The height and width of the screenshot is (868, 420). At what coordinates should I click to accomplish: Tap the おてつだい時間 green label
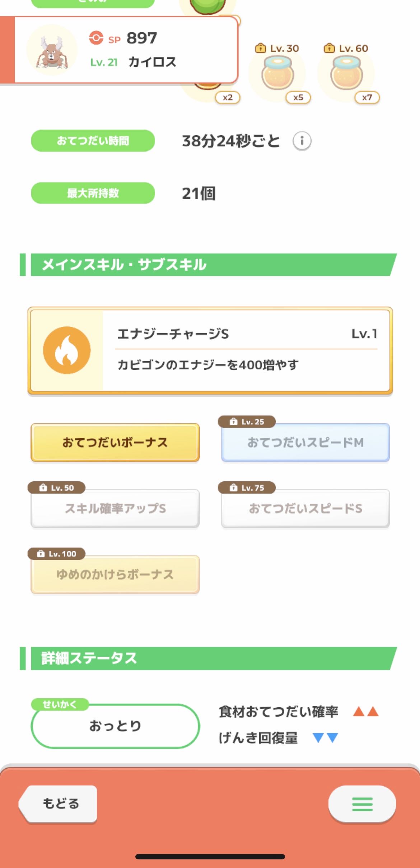tap(93, 141)
